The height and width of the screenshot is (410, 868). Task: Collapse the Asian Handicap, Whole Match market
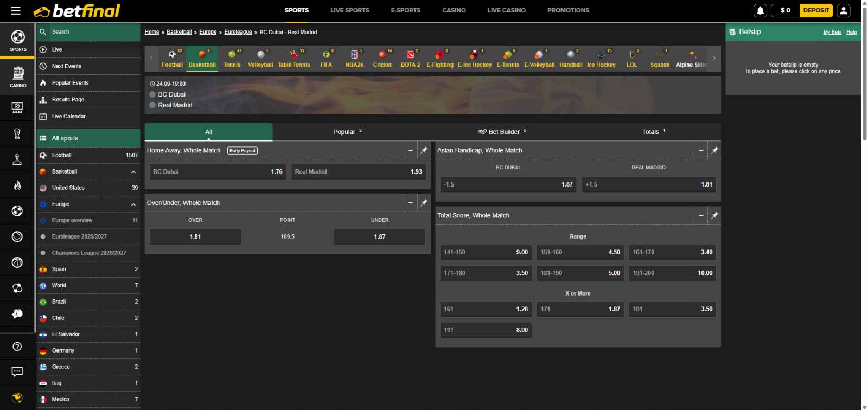[x=701, y=150]
